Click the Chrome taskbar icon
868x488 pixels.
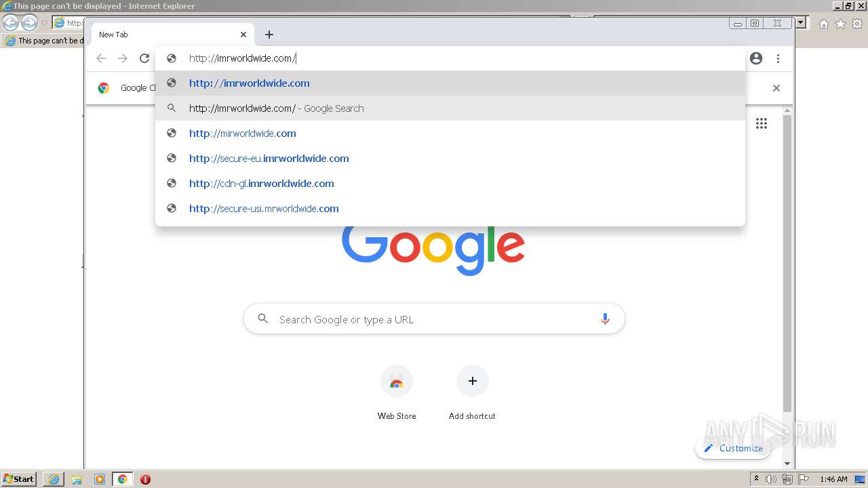(x=122, y=479)
